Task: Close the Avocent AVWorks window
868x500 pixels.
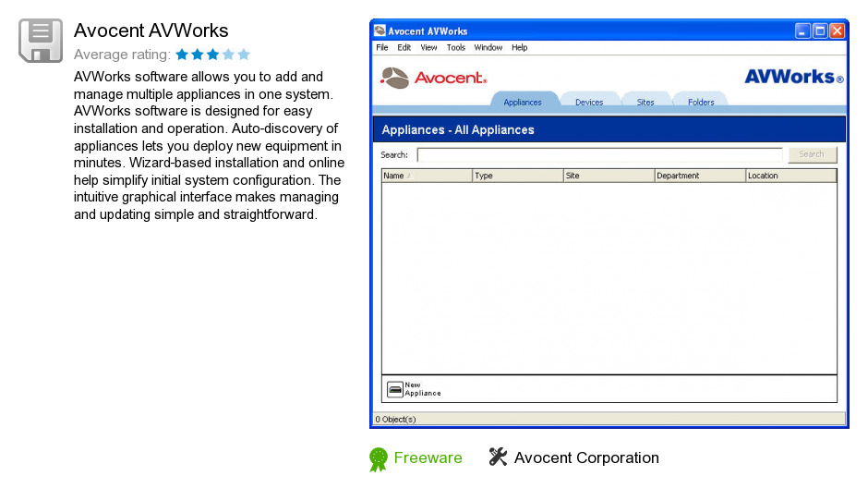Action: point(838,31)
